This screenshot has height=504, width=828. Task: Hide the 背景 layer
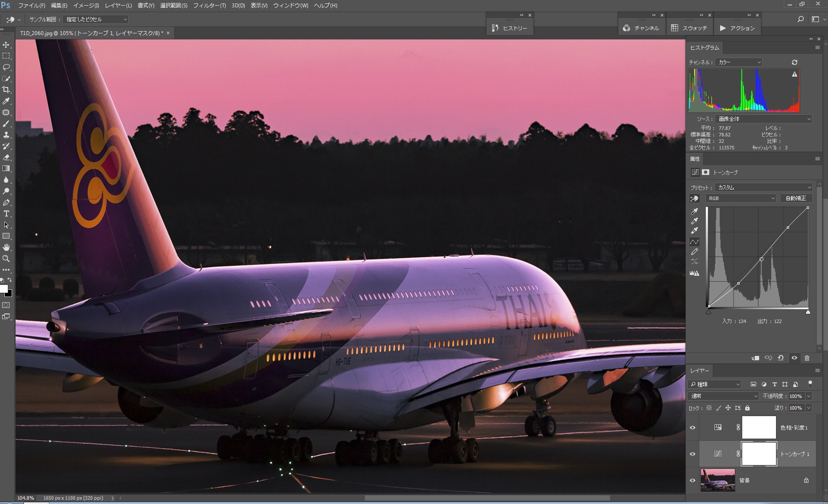coord(692,480)
